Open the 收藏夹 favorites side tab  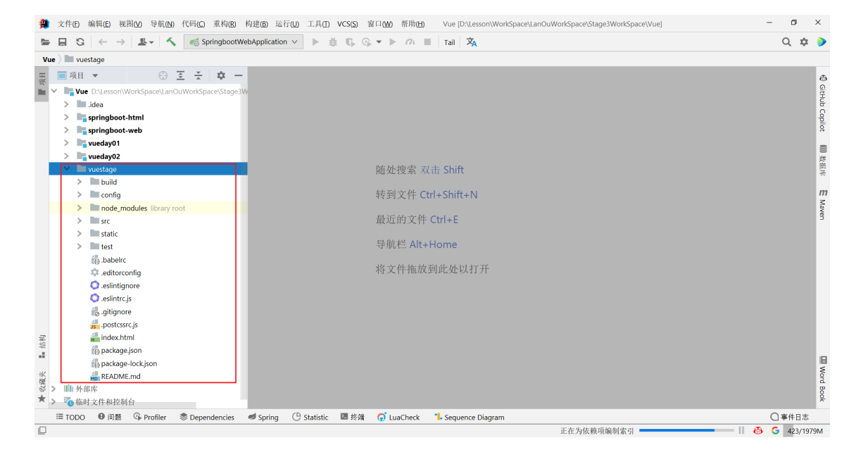pos(42,387)
